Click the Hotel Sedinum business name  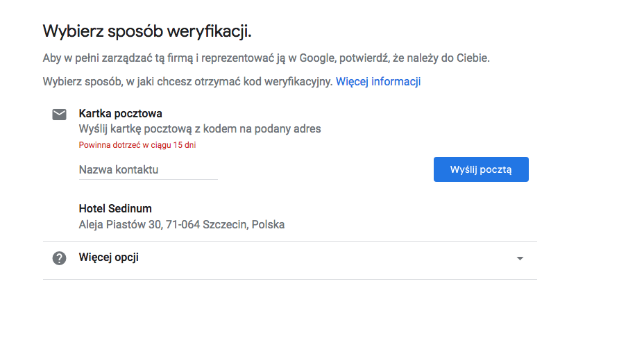(x=115, y=209)
